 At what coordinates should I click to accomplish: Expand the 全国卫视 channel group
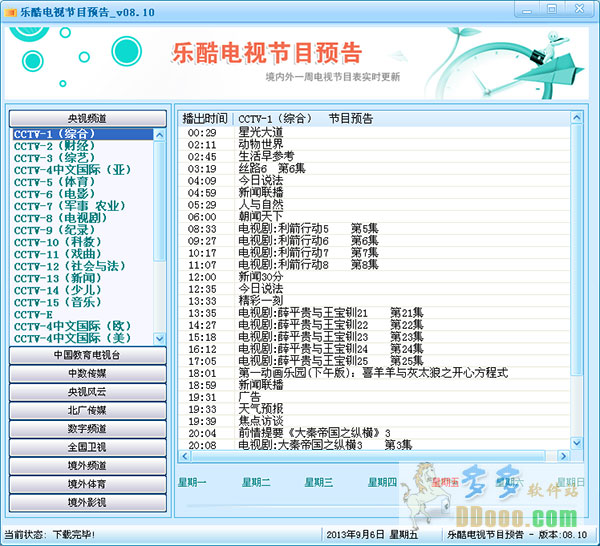[x=88, y=447]
